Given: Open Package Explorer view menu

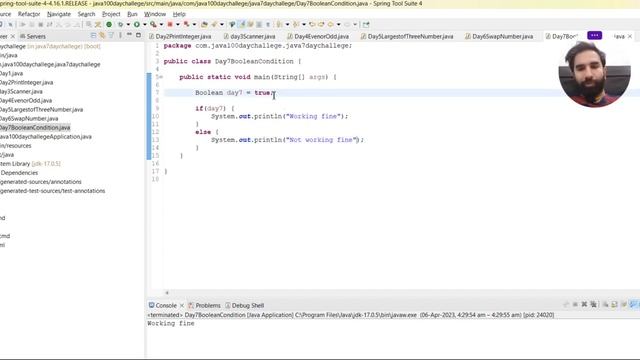Looking at the screenshot, I should coord(120,36).
